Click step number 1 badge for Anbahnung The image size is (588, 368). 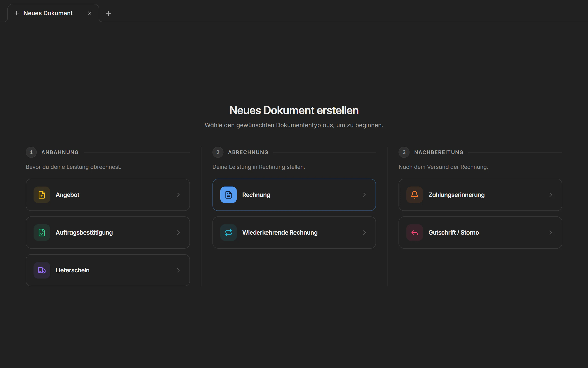(x=31, y=152)
